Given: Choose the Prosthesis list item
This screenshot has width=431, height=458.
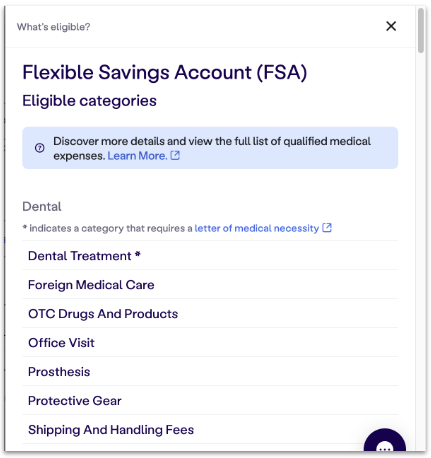Looking at the screenshot, I should click(210, 371).
